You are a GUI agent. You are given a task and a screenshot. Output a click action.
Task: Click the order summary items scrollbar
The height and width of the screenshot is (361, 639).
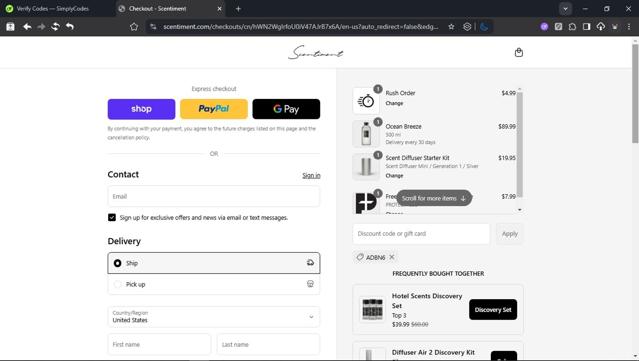coord(520,145)
